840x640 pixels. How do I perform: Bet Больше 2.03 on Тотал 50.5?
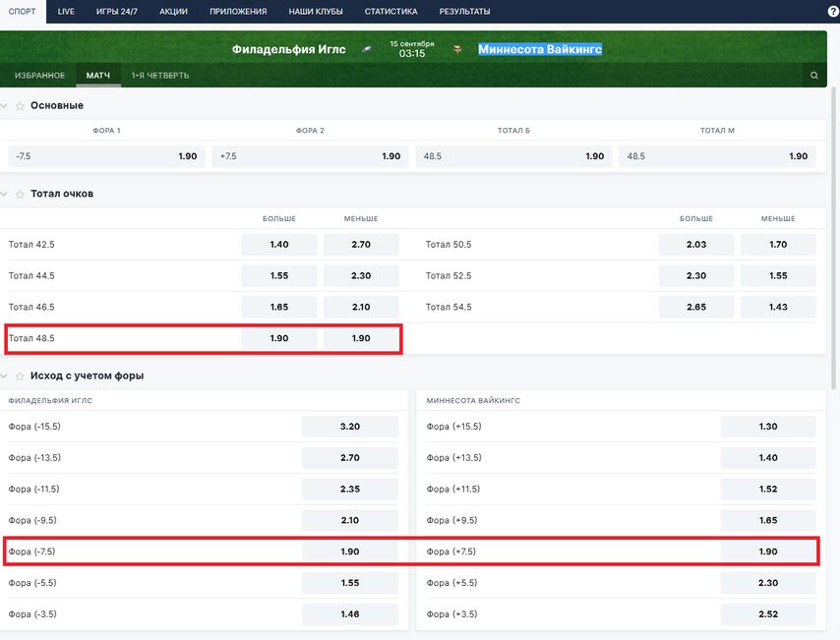[x=696, y=244]
